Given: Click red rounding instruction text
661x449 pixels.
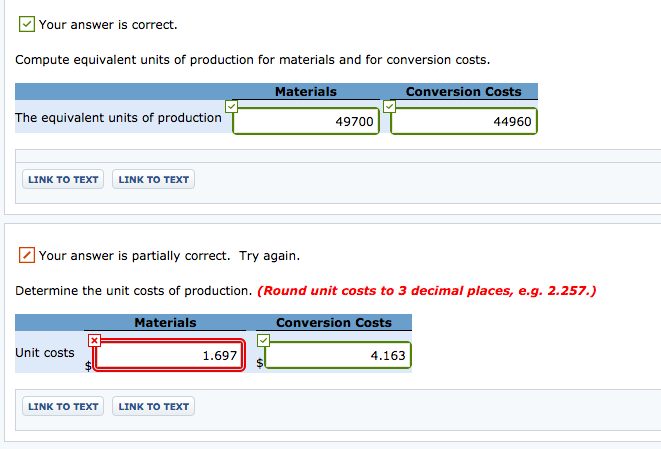Looking at the screenshot, I should point(427,291).
